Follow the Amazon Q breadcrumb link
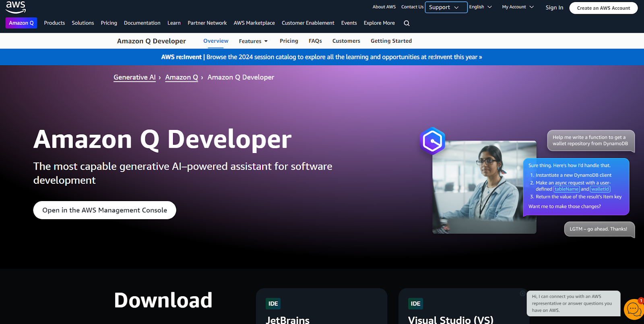This screenshot has height=324, width=644. pos(182,77)
